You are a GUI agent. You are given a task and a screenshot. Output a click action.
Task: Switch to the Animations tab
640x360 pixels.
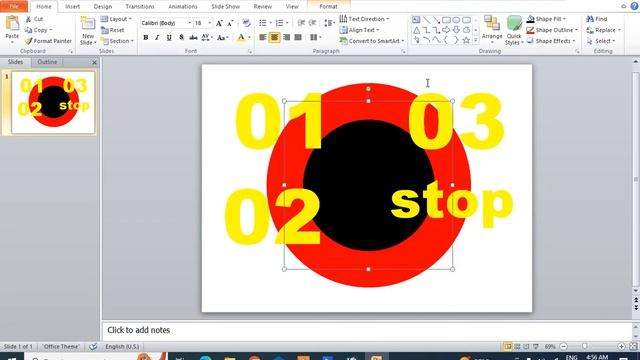pos(182,7)
